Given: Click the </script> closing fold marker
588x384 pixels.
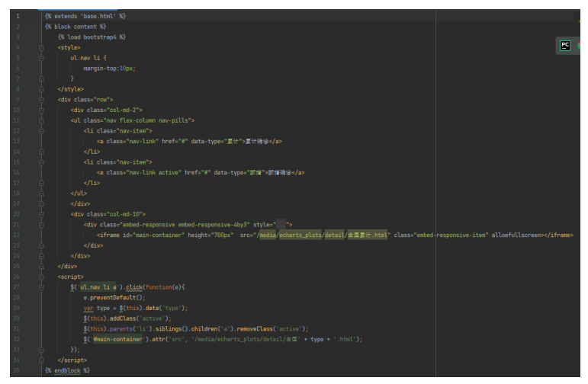Looking at the screenshot, I should click(x=42, y=360).
